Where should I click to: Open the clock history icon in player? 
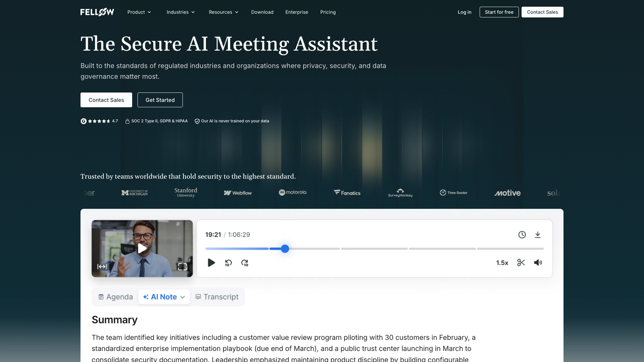(522, 235)
